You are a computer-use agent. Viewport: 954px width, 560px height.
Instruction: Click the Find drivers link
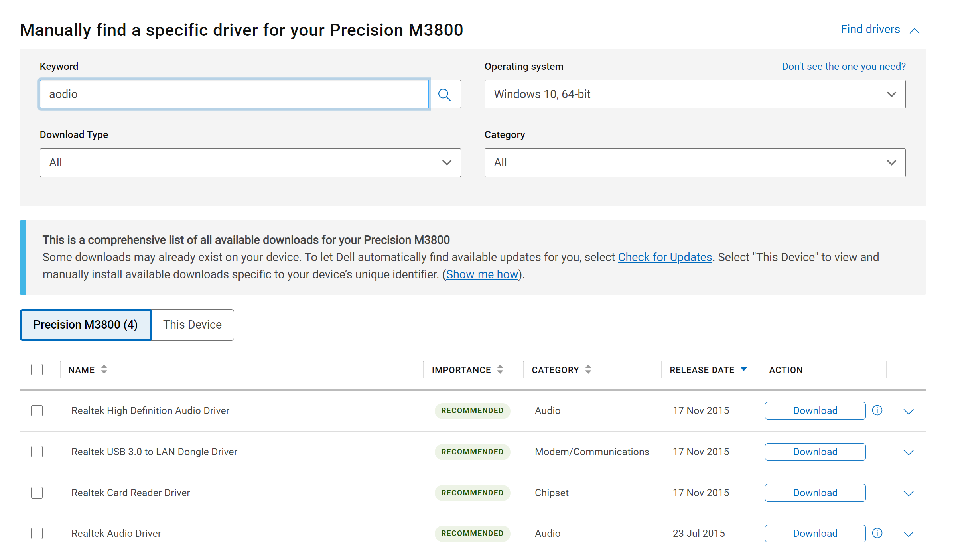870,29
